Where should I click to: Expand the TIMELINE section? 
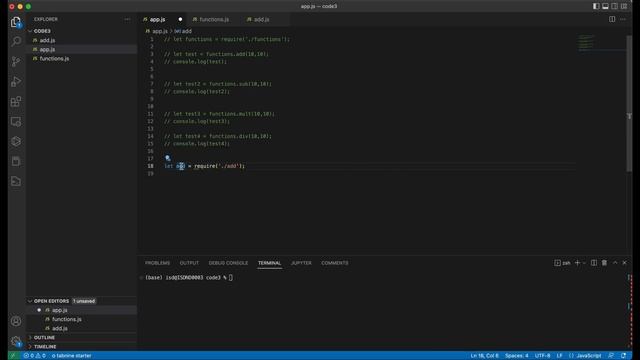pos(82,347)
